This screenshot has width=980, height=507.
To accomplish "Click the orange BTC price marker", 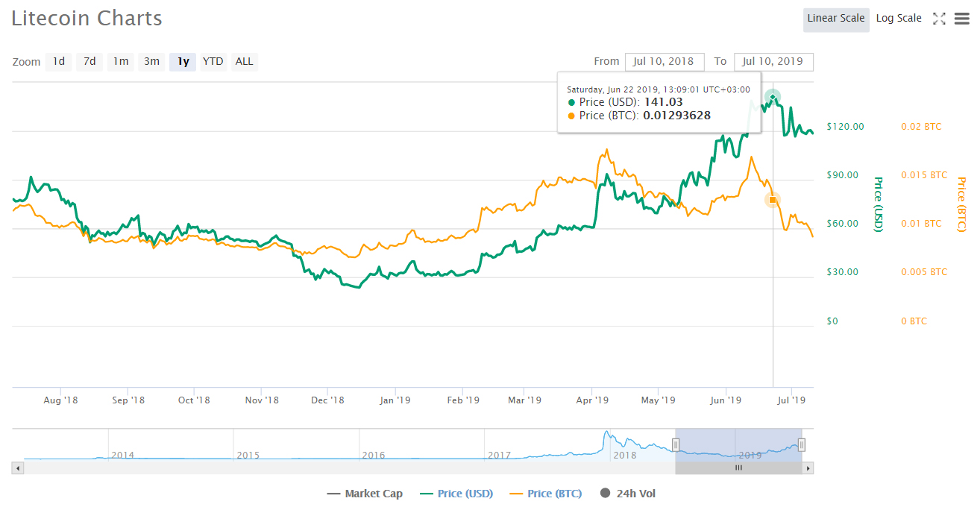I will pos(773,200).
